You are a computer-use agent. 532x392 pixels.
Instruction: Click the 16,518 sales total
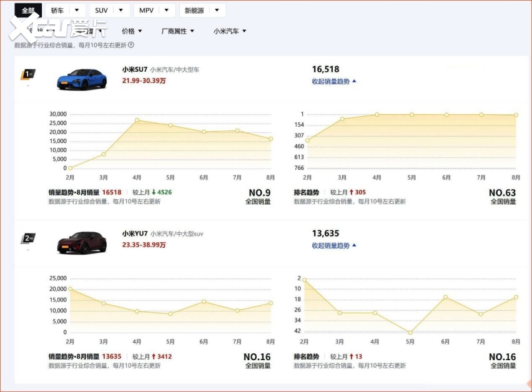[326, 69]
